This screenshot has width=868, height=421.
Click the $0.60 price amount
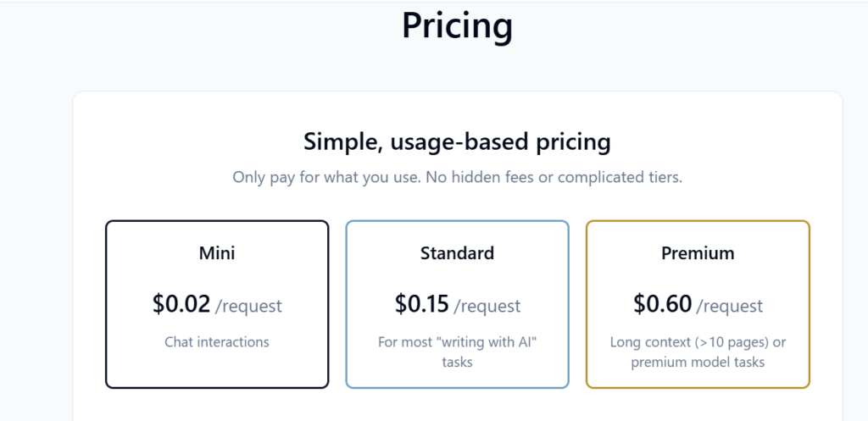pos(663,304)
